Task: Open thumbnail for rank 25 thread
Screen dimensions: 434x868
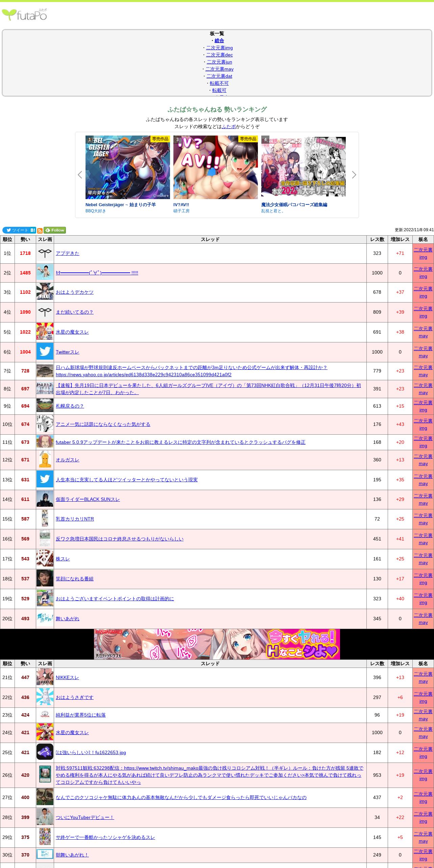Action: (45, 752)
